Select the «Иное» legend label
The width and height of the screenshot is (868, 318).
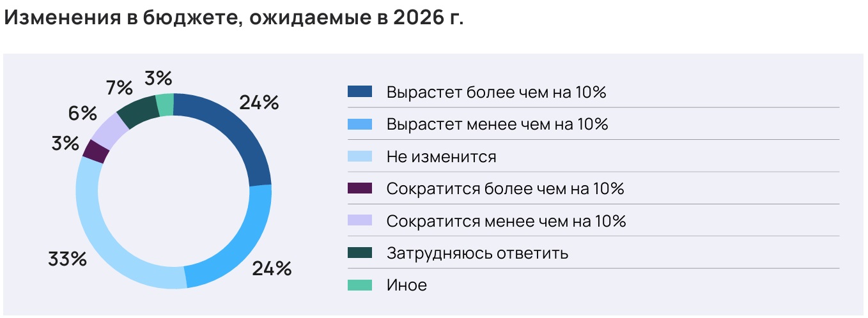tap(407, 285)
